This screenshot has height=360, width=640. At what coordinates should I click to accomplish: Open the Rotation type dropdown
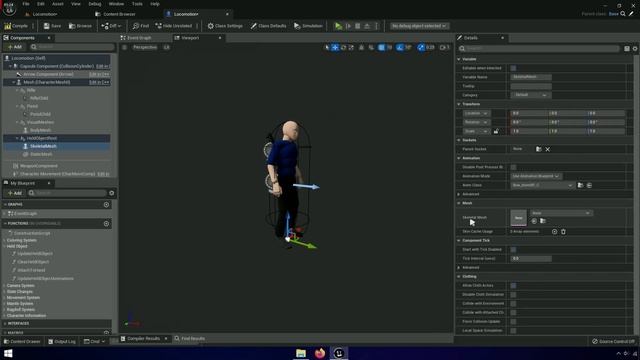tap(476, 122)
